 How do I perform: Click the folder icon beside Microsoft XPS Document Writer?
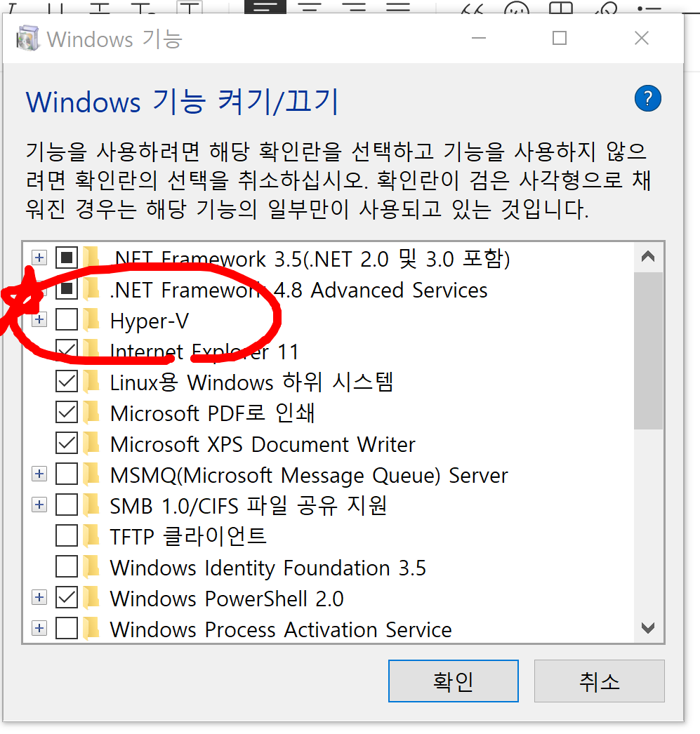[x=91, y=443]
